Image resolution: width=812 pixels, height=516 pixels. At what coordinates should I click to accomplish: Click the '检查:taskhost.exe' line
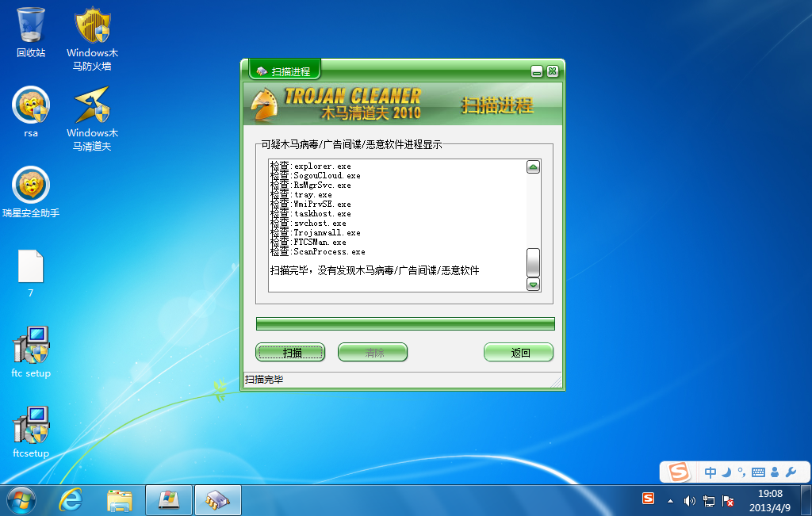[311, 214]
